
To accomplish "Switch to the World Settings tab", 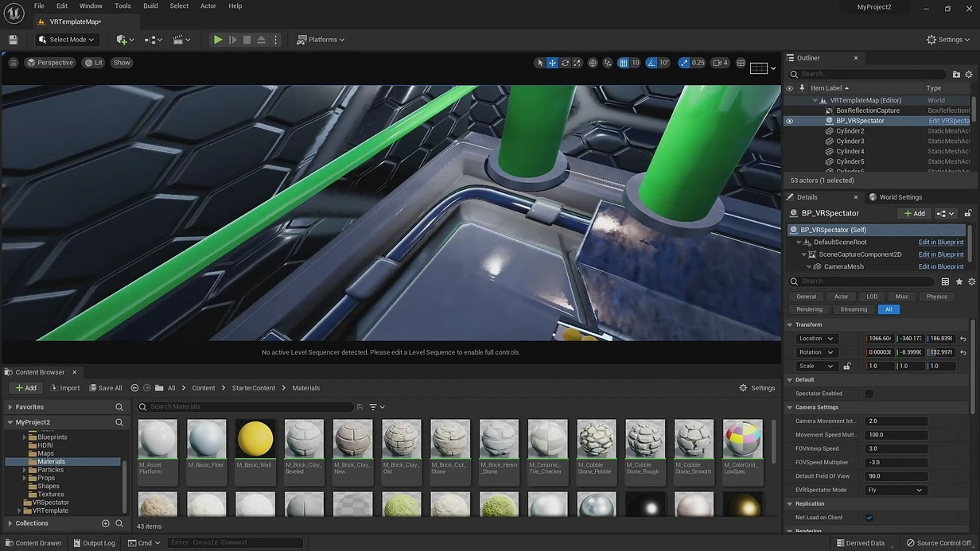I will pos(896,197).
